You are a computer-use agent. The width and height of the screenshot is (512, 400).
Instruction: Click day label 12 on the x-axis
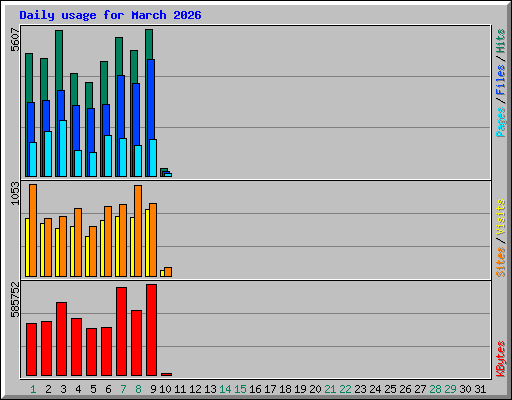(195, 389)
